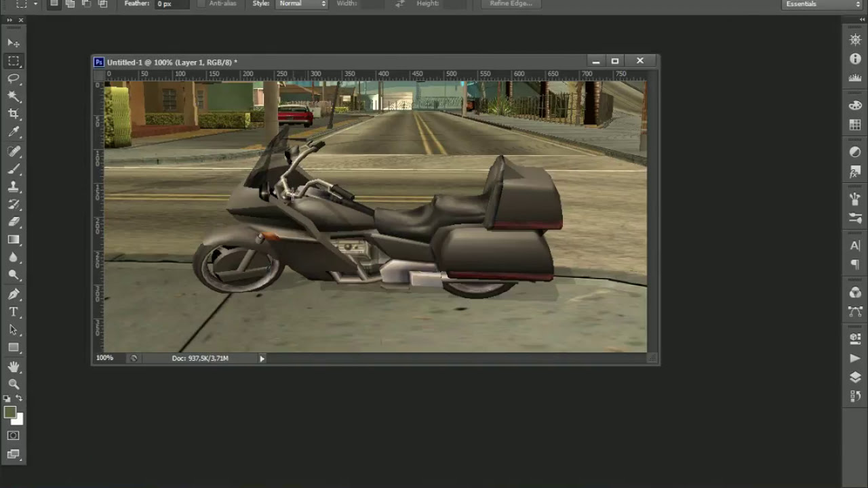Open the History panel icon
Viewport: 868px width, 488px height.
click(855, 396)
